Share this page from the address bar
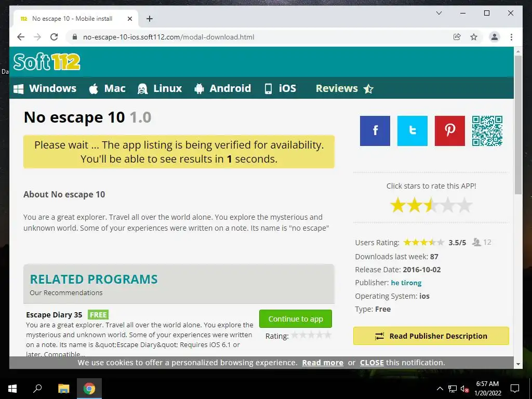The width and height of the screenshot is (532, 399). click(457, 37)
